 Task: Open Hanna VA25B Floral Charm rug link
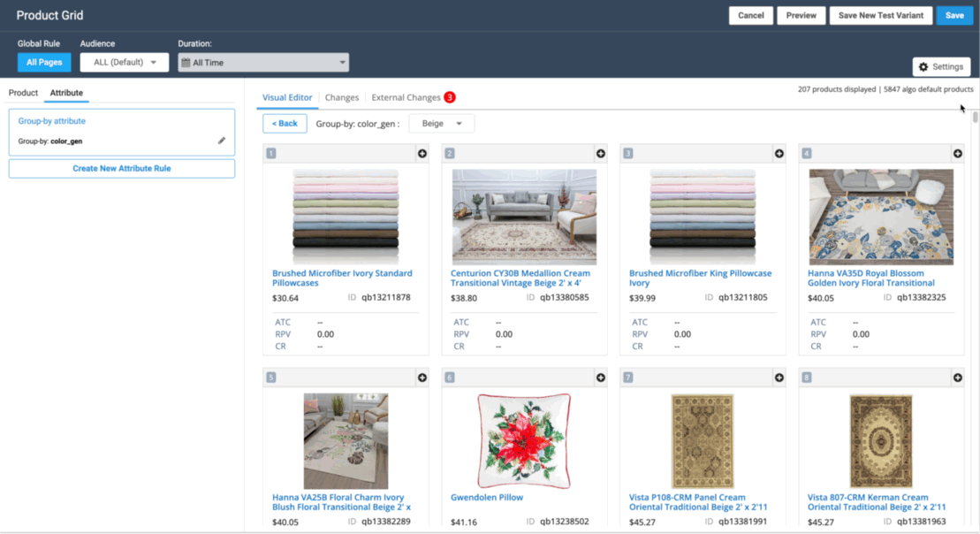point(341,502)
